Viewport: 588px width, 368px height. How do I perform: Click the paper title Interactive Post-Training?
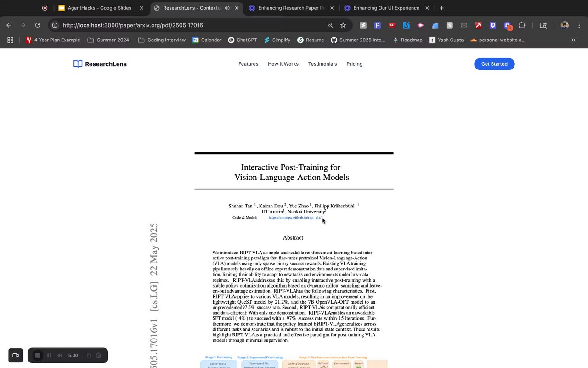click(291, 172)
